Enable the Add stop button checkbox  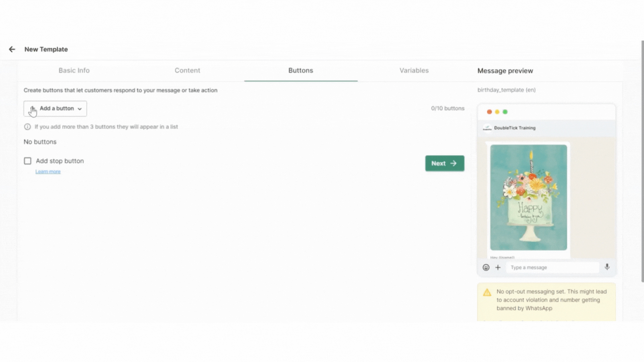coord(28,161)
